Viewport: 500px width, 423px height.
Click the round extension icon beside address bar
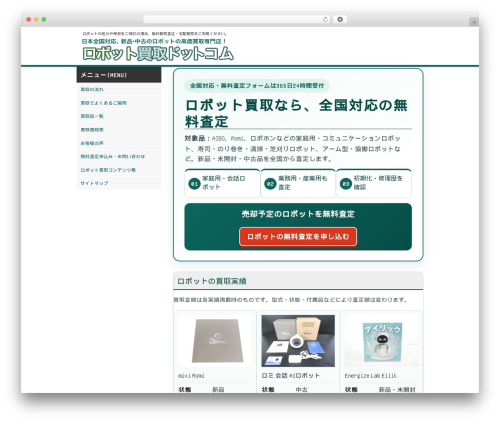click(x=340, y=19)
